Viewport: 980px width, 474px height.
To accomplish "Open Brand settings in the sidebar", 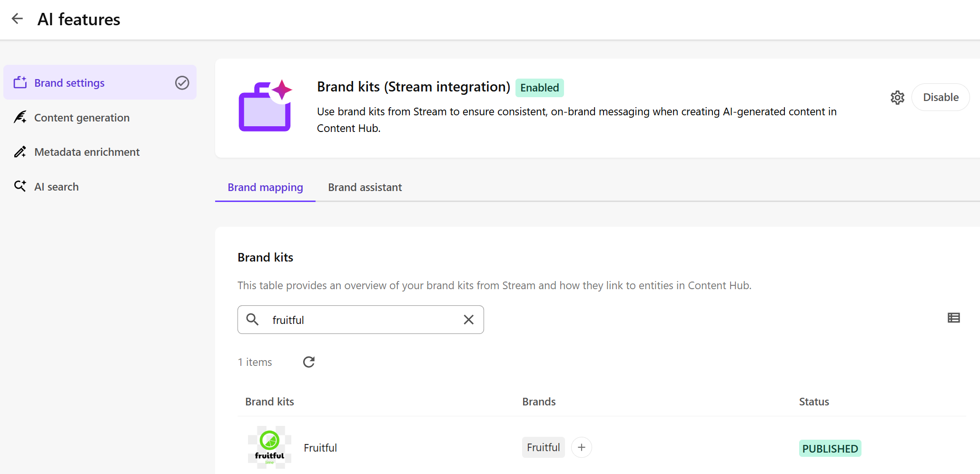I will click(x=100, y=82).
